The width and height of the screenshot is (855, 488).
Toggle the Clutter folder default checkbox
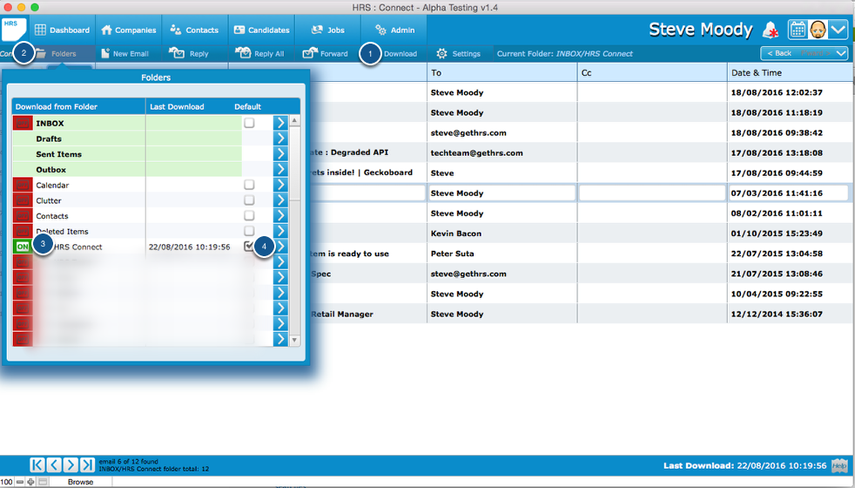(x=249, y=200)
